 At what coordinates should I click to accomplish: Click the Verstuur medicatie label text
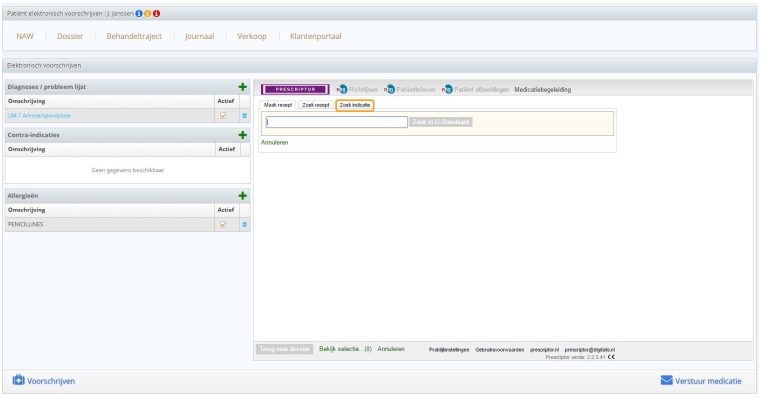708,381
